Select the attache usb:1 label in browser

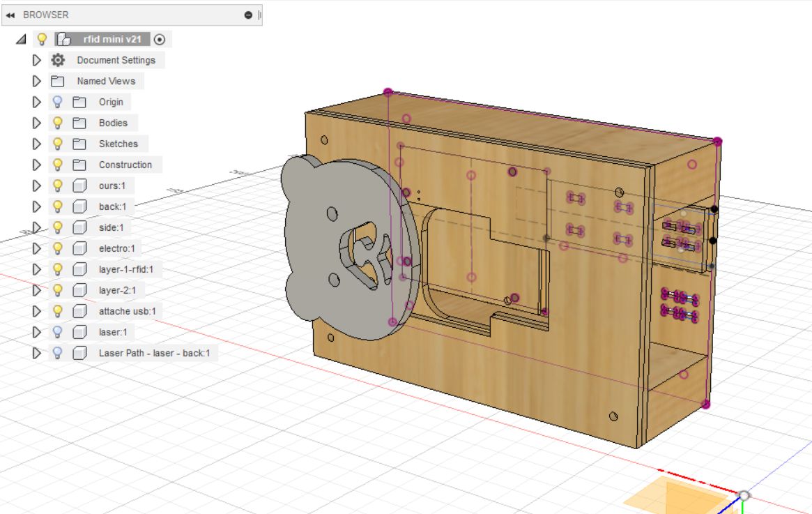tap(127, 312)
